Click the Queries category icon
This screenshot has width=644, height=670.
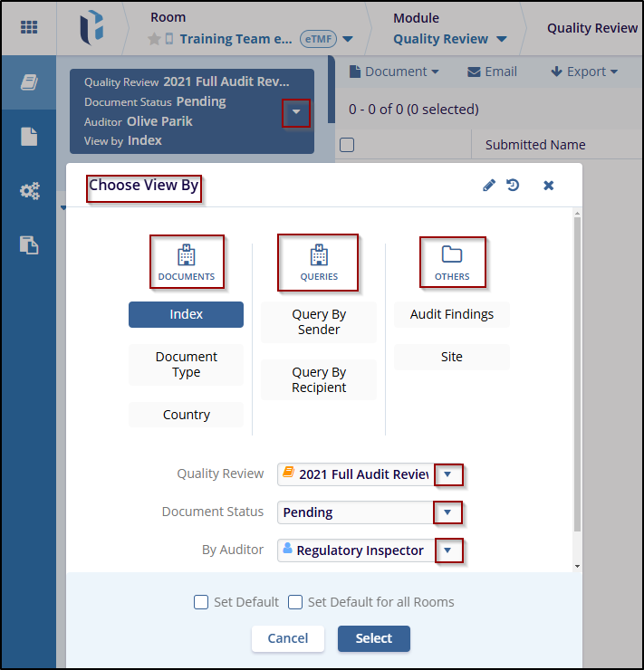(319, 254)
